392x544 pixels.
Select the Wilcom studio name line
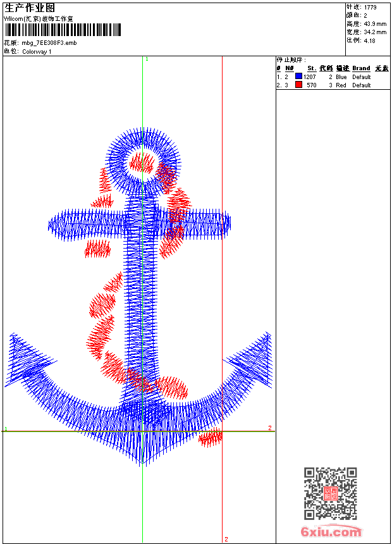[x=39, y=19]
